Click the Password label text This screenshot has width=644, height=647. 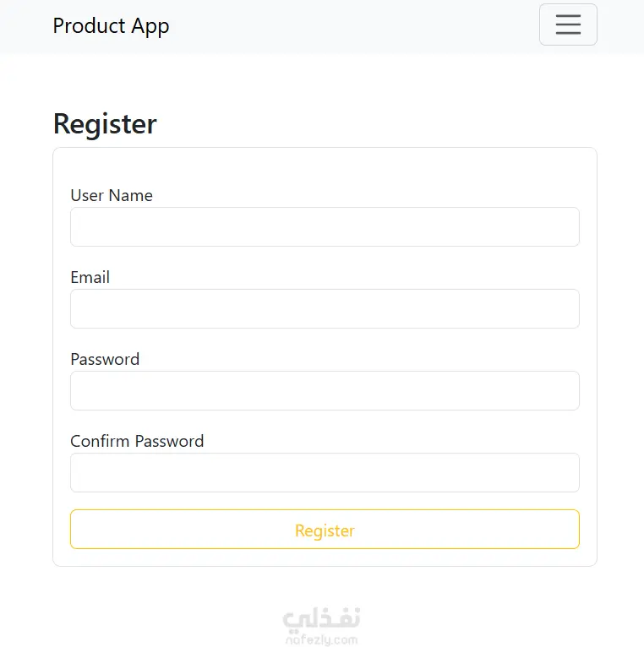(x=105, y=359)
